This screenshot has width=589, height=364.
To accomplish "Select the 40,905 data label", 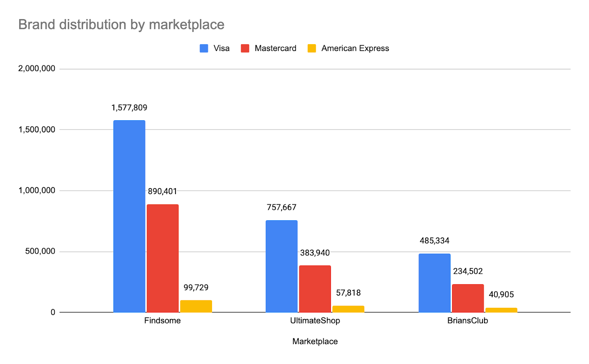I will (x=501, y=295).
